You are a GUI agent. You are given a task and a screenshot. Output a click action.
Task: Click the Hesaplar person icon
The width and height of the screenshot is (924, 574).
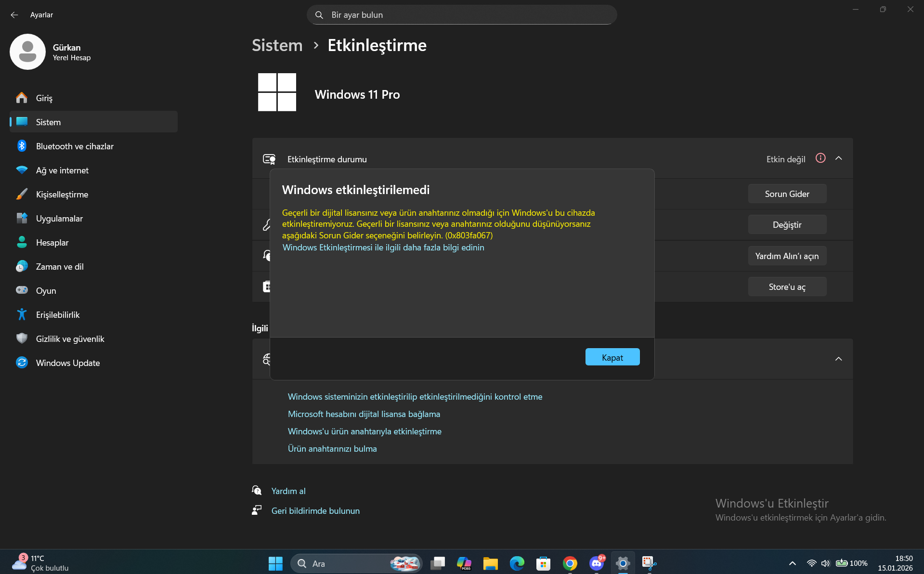[x=22, y=242]
